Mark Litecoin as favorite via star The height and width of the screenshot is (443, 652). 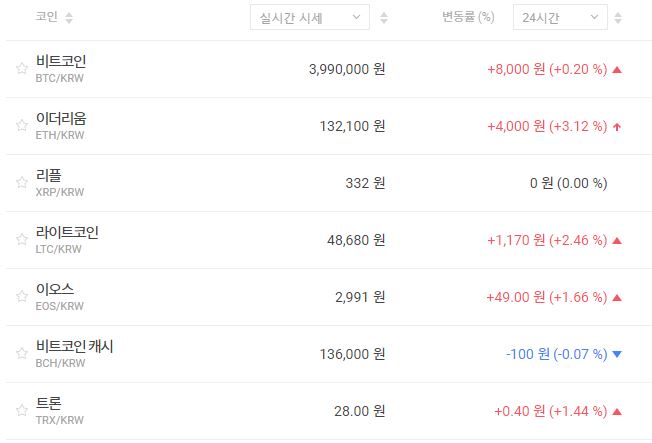pyautogui.click(x=21, y=240)
